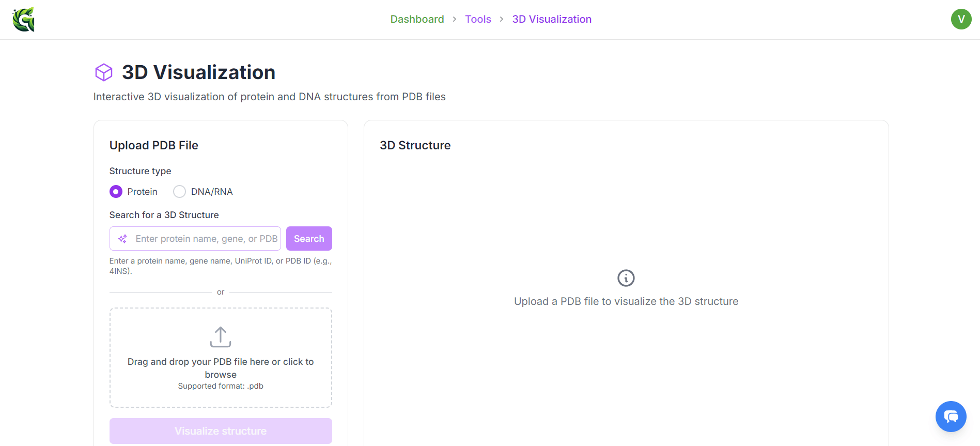This screenshot has width=980, height=446.
Task: Select the DNA/RNA radio button
Action: [179, 192]
